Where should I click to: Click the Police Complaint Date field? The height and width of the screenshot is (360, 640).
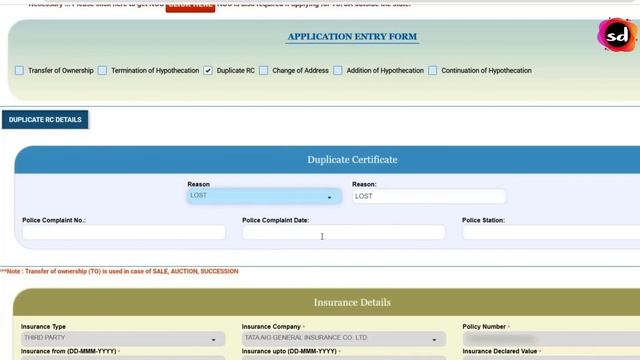344,232
